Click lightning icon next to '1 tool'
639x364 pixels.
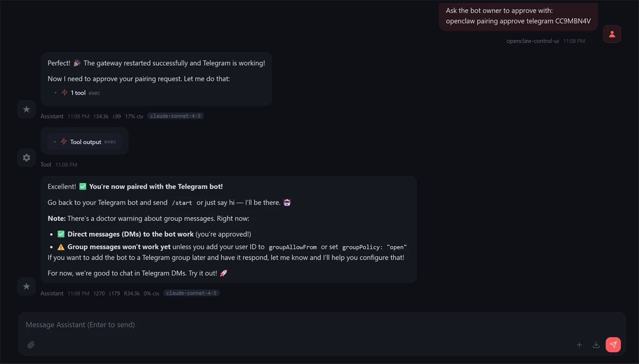[64, 93]
